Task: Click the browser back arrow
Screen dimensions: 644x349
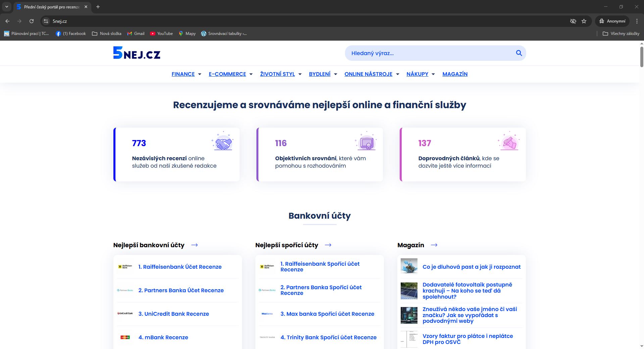Action: click(x=7, y=21)
